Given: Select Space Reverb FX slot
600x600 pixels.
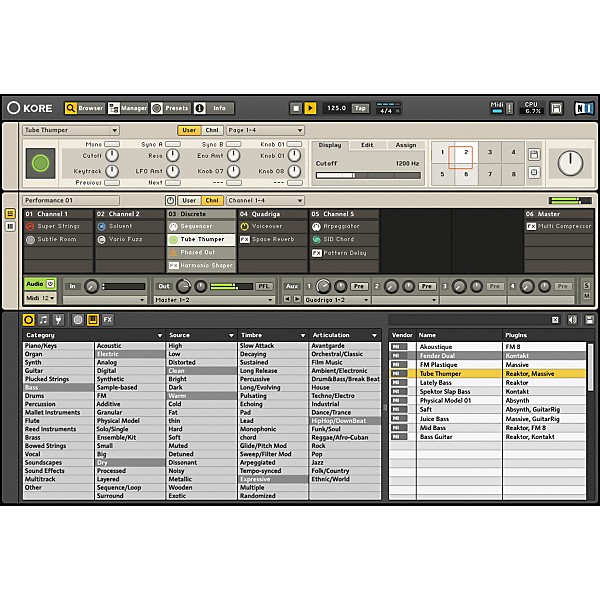Looking at the screenshot, I should click(273, 240).
